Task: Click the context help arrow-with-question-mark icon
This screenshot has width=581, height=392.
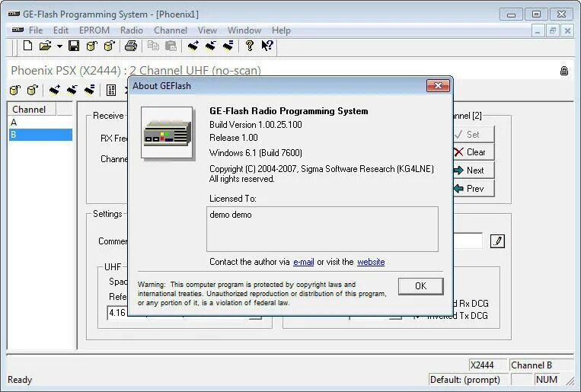Action: (x=267, y=46)
